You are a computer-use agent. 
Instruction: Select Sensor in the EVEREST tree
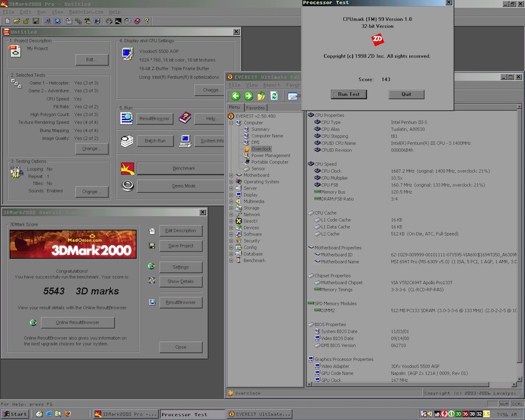click(x=258, y=169)
